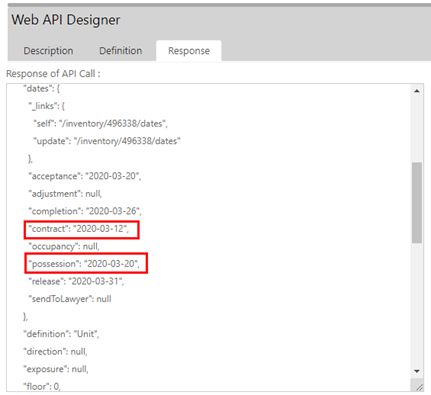Image resolution: width=431 pixels, height=395 pixels.
Task: Click the "occupancy": null line
Action: (64, 246)
